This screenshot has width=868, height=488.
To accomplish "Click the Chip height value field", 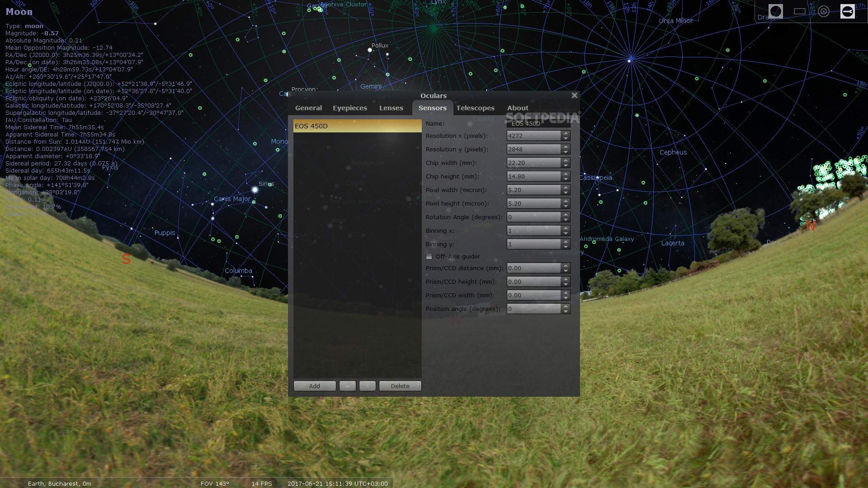I will [x=534, y=176].
